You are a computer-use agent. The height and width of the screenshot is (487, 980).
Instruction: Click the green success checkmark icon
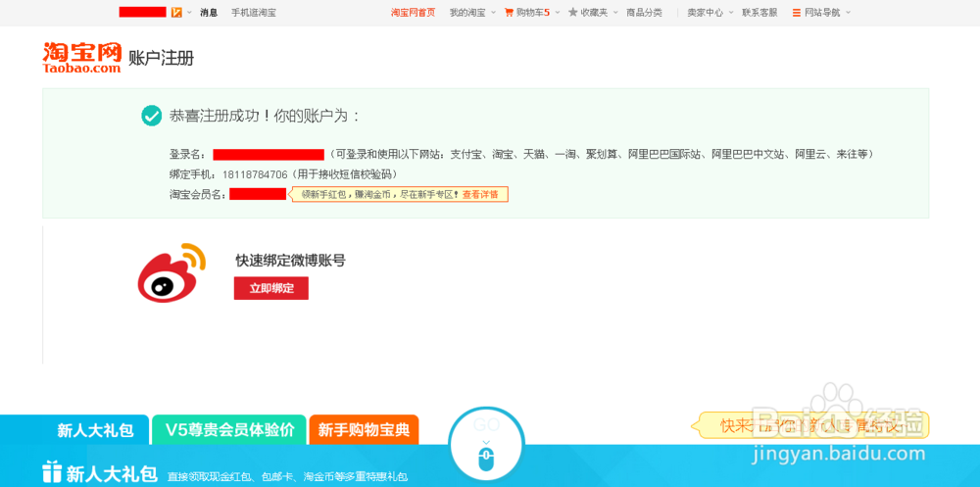point(151,116)
